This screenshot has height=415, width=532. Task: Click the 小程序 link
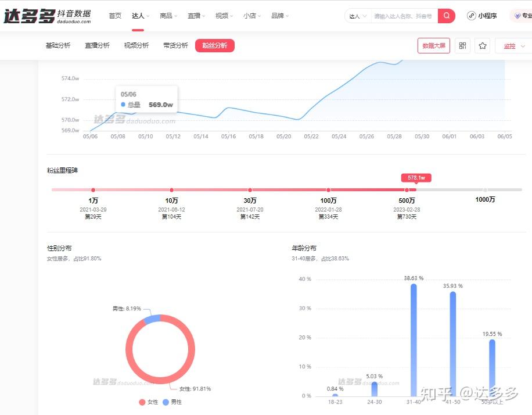487,16
